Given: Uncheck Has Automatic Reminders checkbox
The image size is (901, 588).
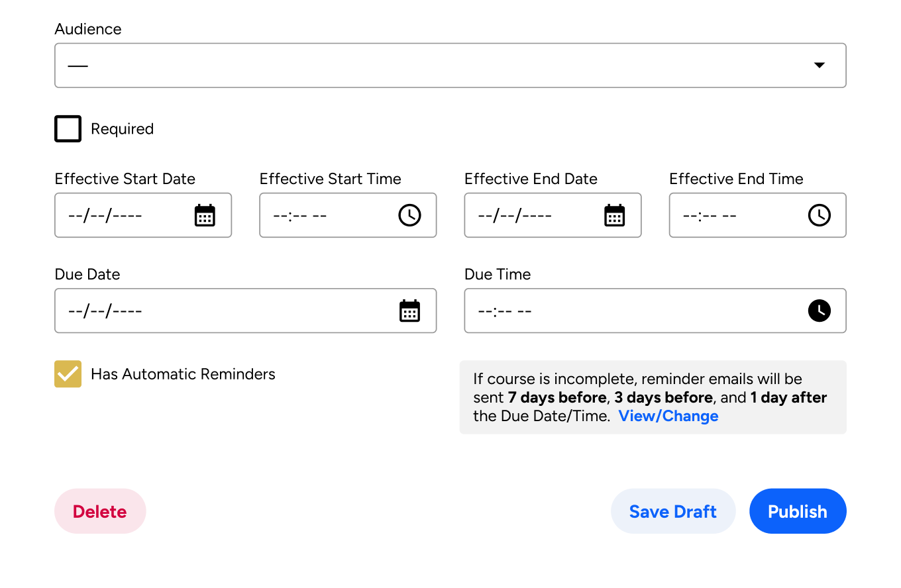Looking at the screenshot, I should tap(68, 374).
